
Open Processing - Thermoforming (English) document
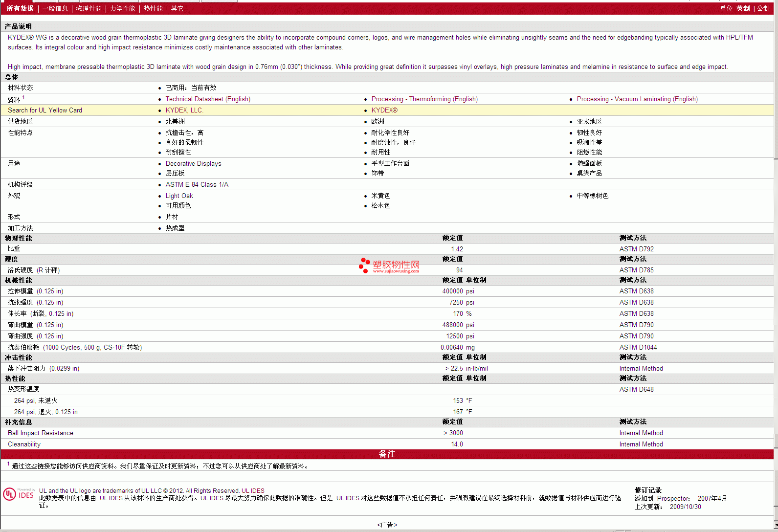pos(424,99)
